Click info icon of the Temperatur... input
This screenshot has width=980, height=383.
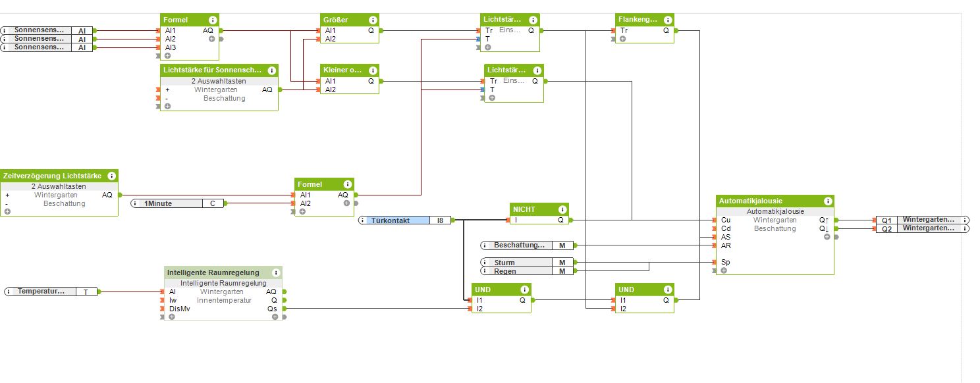9,292
